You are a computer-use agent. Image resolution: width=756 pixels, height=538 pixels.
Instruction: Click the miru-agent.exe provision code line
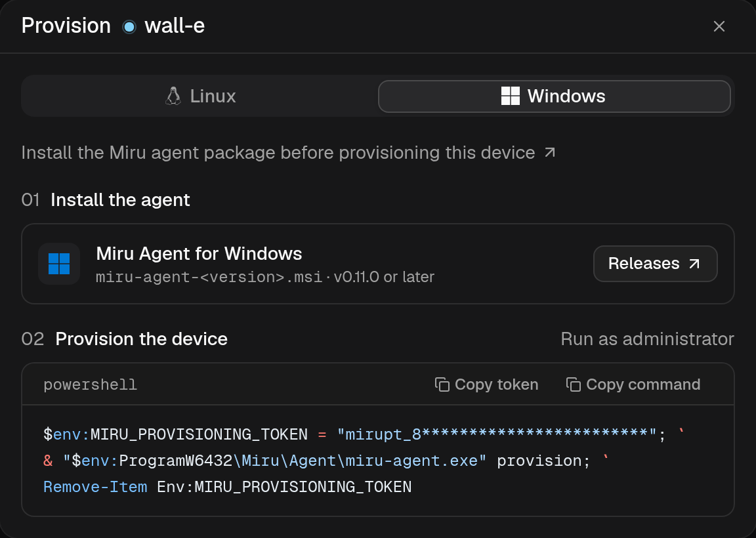[326, 461]
